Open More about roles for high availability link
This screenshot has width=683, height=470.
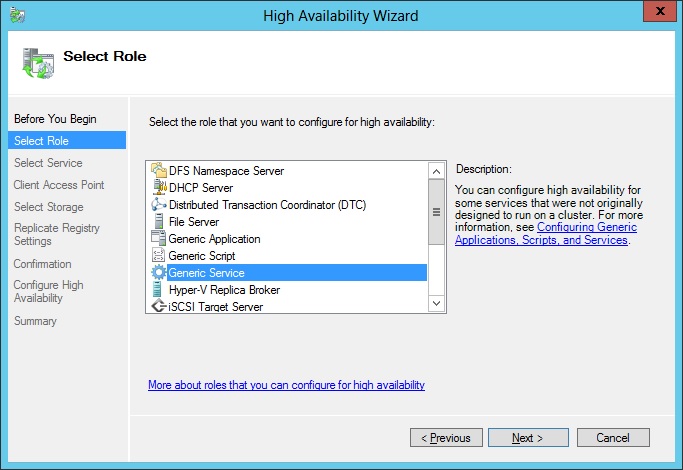point(286,385)
